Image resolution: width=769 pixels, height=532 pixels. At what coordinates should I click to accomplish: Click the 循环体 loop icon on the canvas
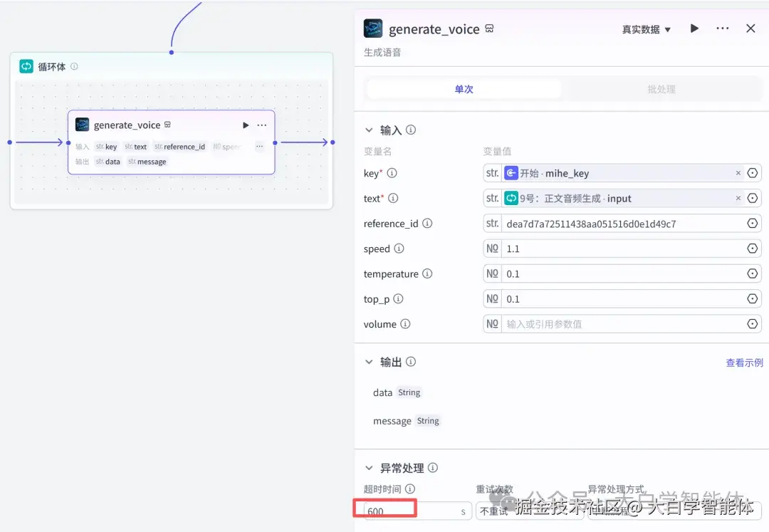coord(26,66)
